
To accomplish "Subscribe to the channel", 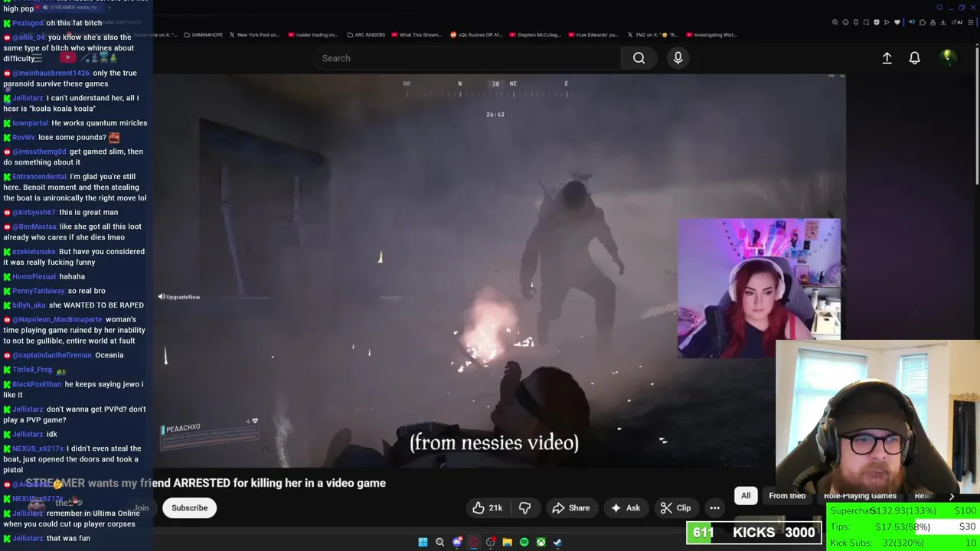I will 189,508.
